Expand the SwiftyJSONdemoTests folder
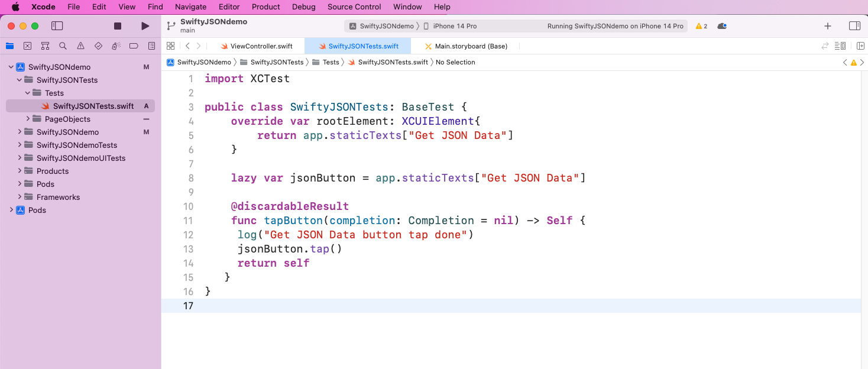 (x=20, y=145)
